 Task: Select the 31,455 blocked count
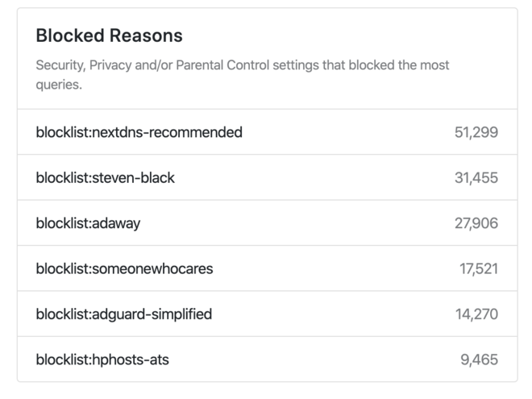pos(476,177)
